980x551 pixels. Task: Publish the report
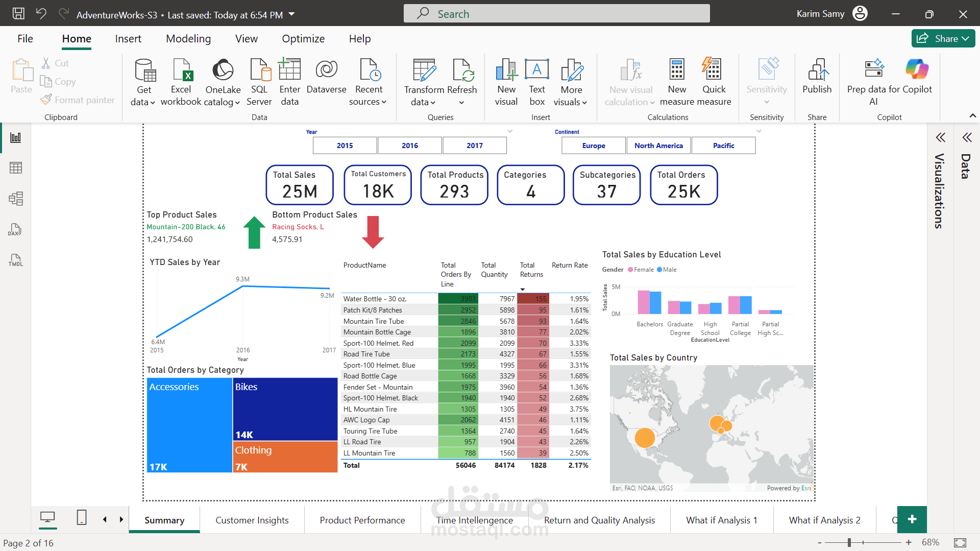tap(817, 77)
